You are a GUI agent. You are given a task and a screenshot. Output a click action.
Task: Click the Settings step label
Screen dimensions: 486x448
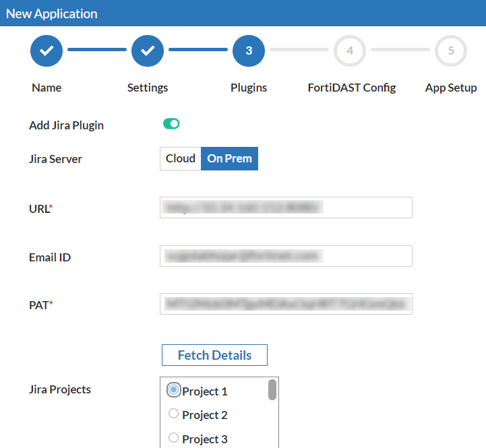tap(148, 88)
